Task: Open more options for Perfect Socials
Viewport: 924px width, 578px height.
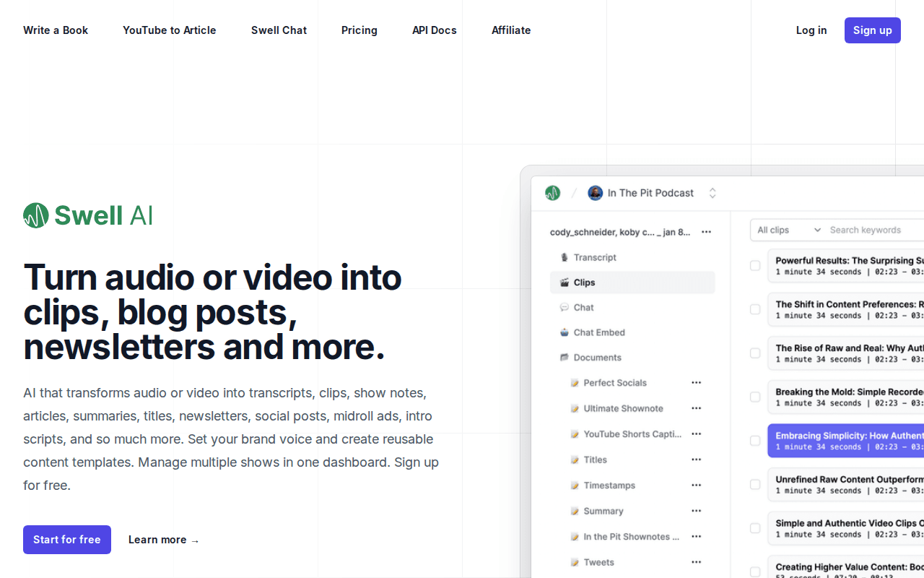Action: click(697, 383)
